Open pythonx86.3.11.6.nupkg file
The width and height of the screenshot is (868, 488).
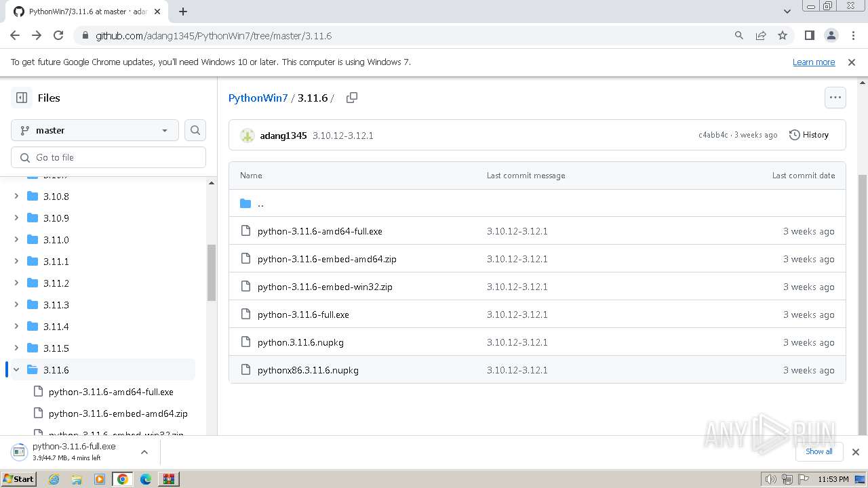coord(308,370)
